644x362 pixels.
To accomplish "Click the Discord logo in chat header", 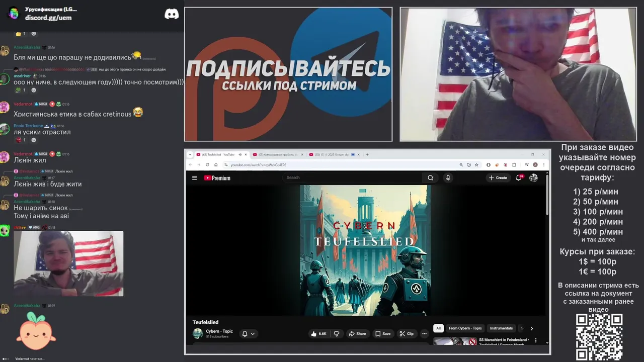I will [x=172, y=14].
